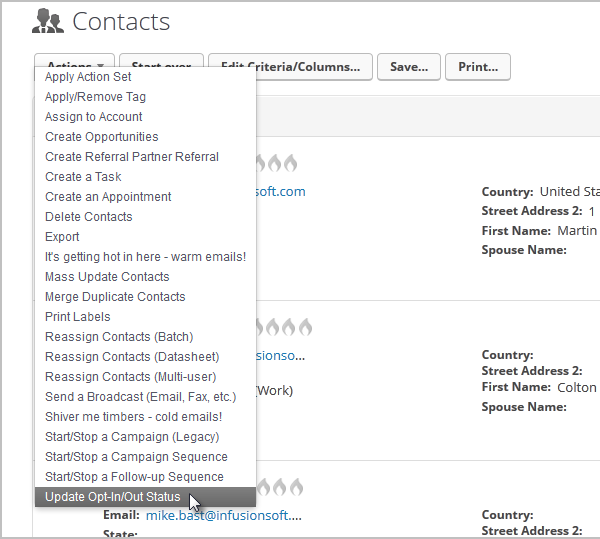Choose Apply/Remove Tag action
This screenshot has height=539, width=600.
pyautogui.click(x=145, y=97)
